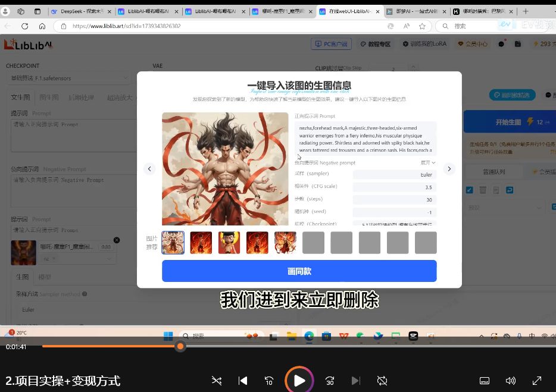This screenshot has height=392, width=556.
Task: Open the player volume control
Action: [x=511, y=381]
